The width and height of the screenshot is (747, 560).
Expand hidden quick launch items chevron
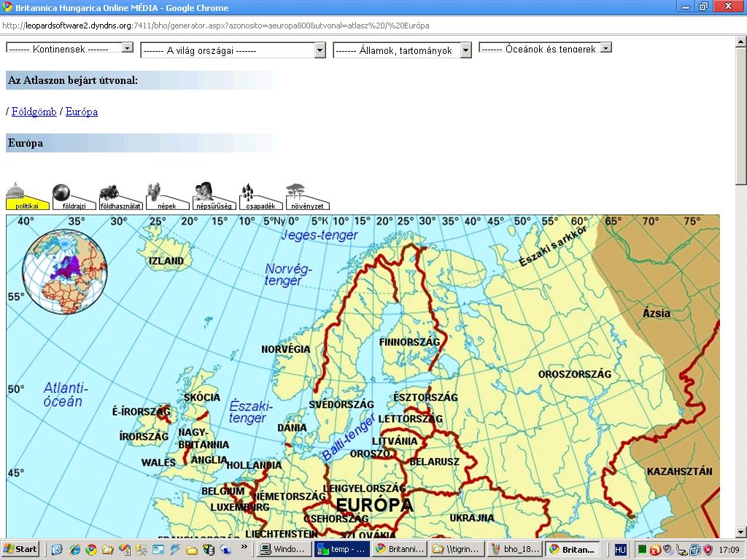coord(244,547)
